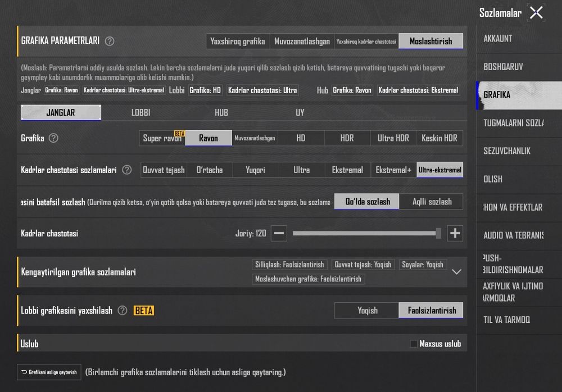Open TUGMALARNI SOZLASH section

(x=519, y=123)
